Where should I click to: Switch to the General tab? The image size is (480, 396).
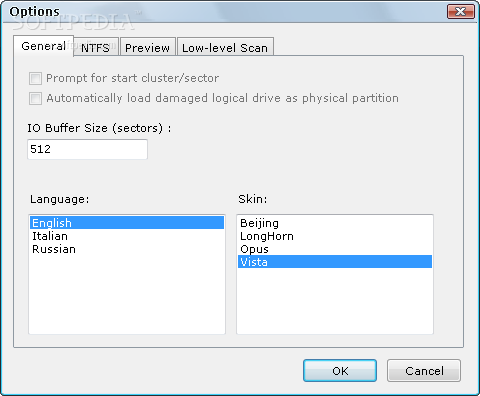click(43, 46)
